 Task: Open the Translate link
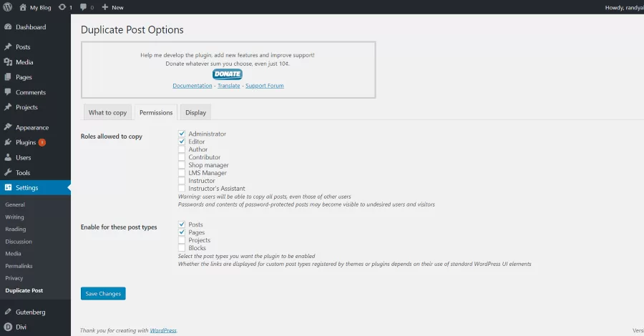click(x=229, y=85)
